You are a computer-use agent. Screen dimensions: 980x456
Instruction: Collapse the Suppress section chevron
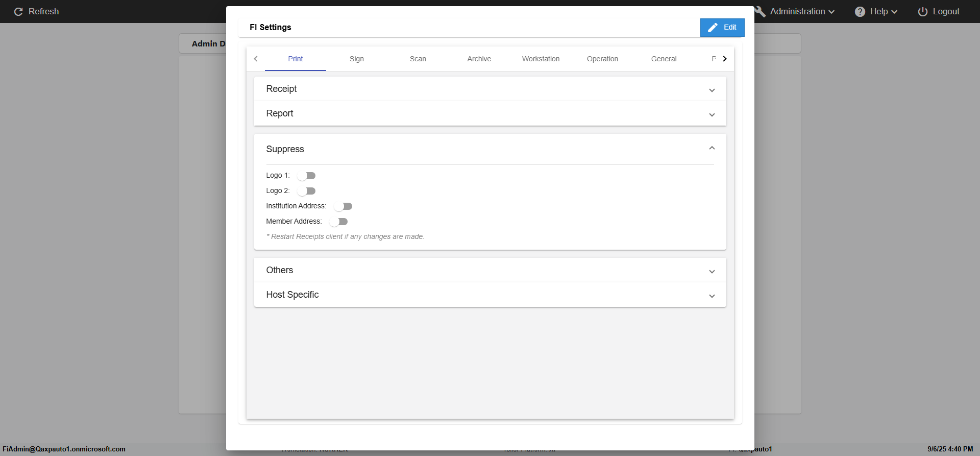pos(712,149)
